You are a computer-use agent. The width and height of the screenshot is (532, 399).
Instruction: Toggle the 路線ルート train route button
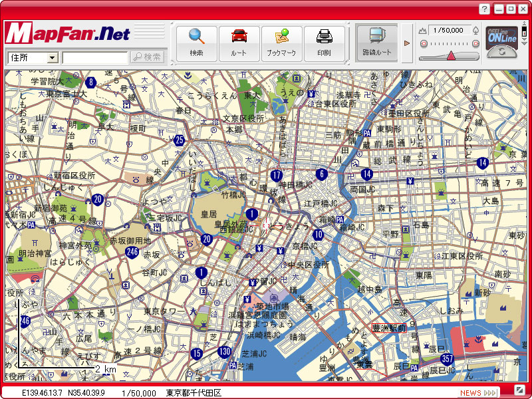pyautogui.click(x=376, y=43)
